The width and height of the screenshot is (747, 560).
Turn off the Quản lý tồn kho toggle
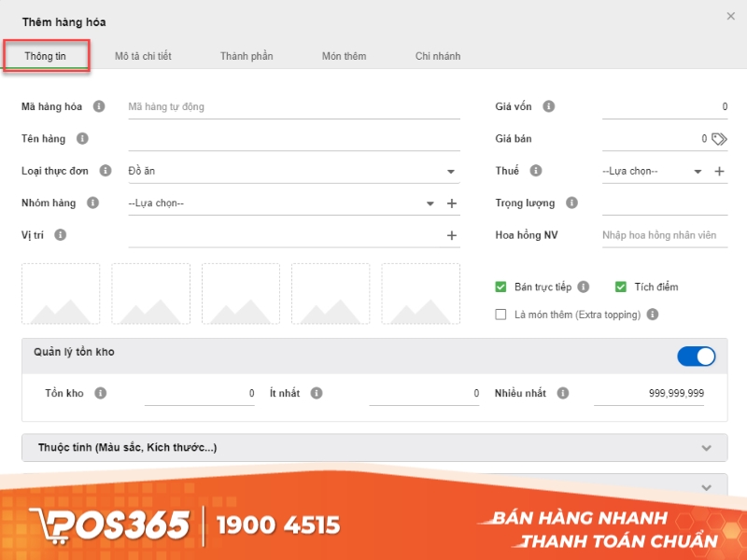tap(696, 356)
